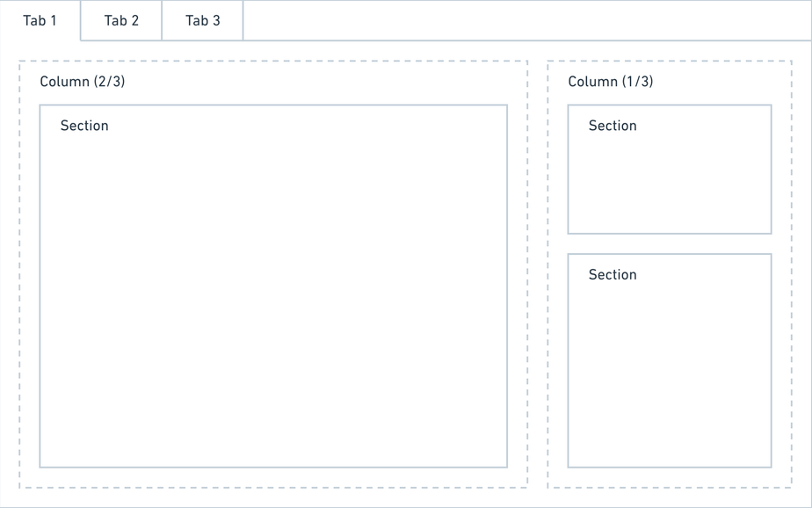Viewport: 812px width, 508px height.
Task: Click the word "Column" in the left column heading
Action: pos(65,82)
